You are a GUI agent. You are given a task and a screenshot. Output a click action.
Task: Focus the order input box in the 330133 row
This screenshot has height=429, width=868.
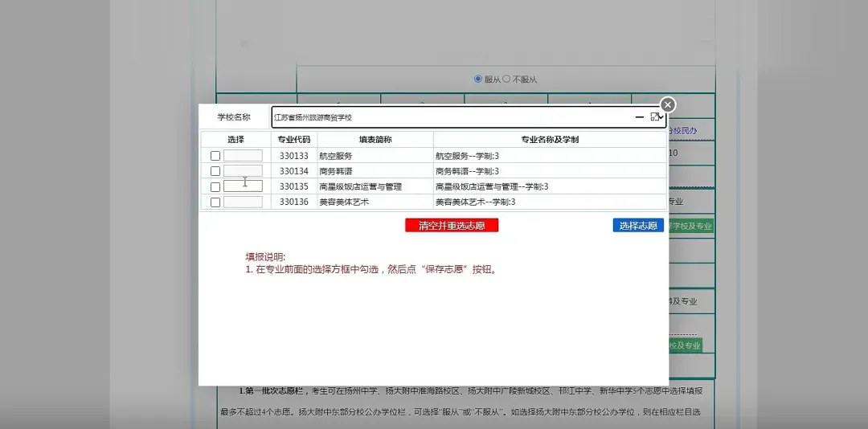(243, 156)
